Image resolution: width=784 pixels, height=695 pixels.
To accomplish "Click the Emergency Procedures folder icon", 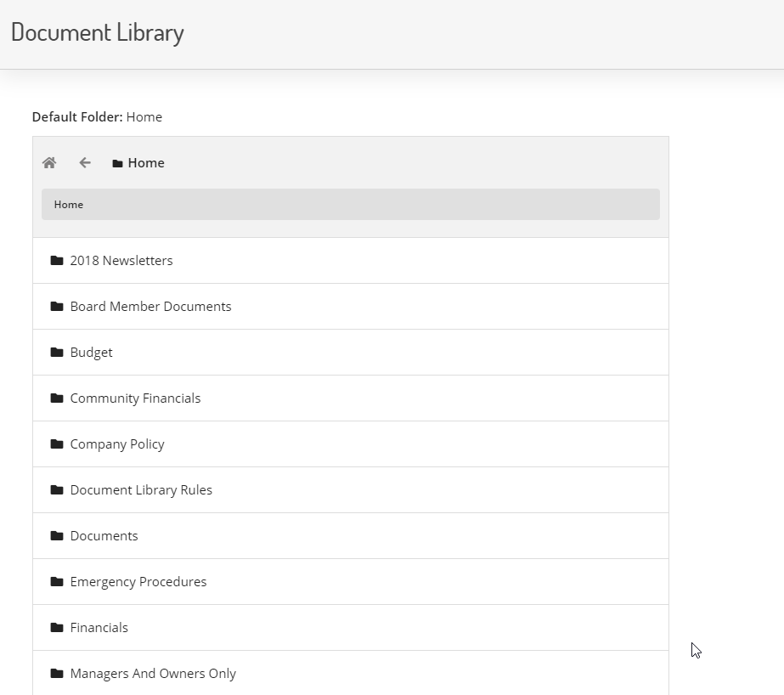I will (x=57, y=582).
